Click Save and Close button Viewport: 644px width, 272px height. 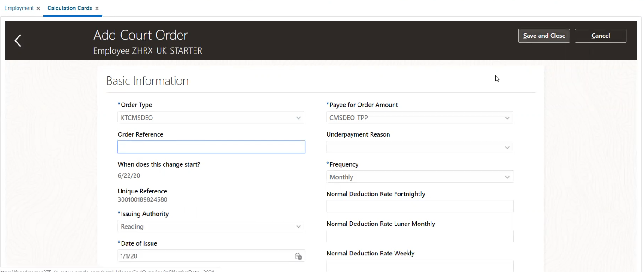pos(544,36)
